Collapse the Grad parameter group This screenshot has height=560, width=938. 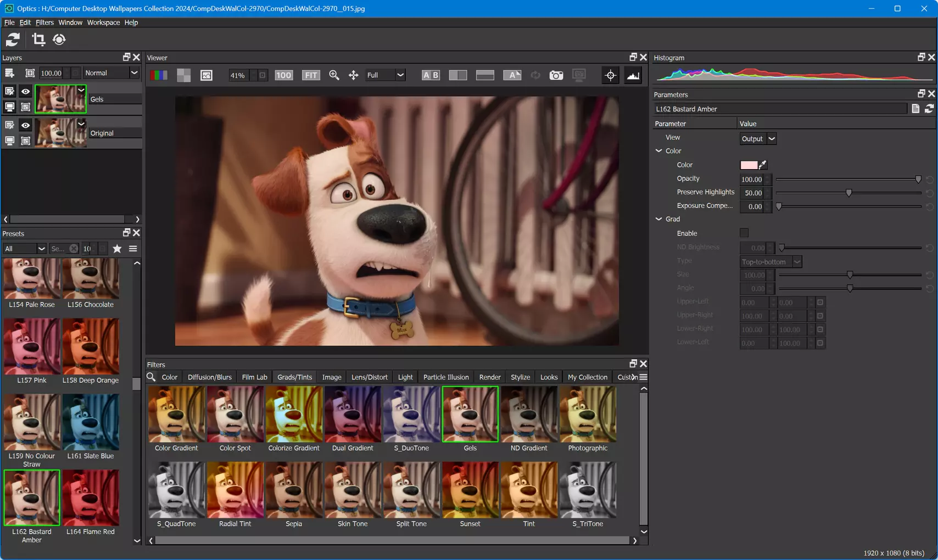click(x=659, y=219)
